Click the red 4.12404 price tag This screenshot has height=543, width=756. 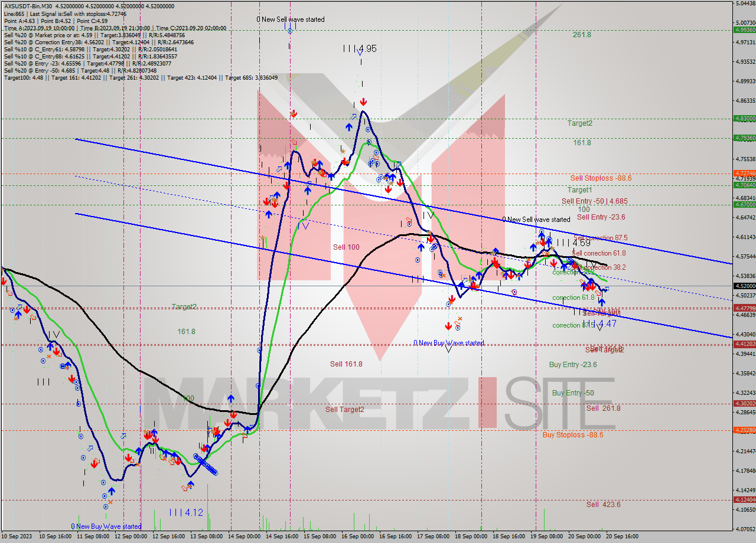coord(744,499)
